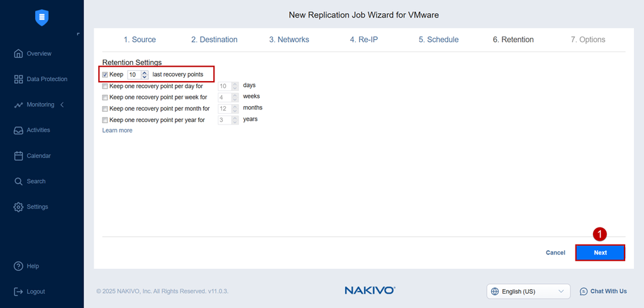
Task: Click the days number field showing 10
Action: pyautogui.click(x=225, y=86)
